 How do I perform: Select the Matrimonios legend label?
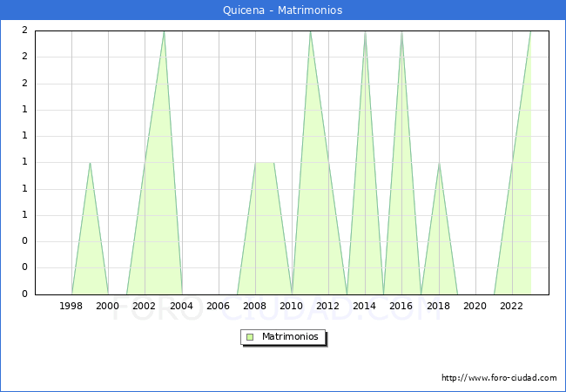coord(290,337)
